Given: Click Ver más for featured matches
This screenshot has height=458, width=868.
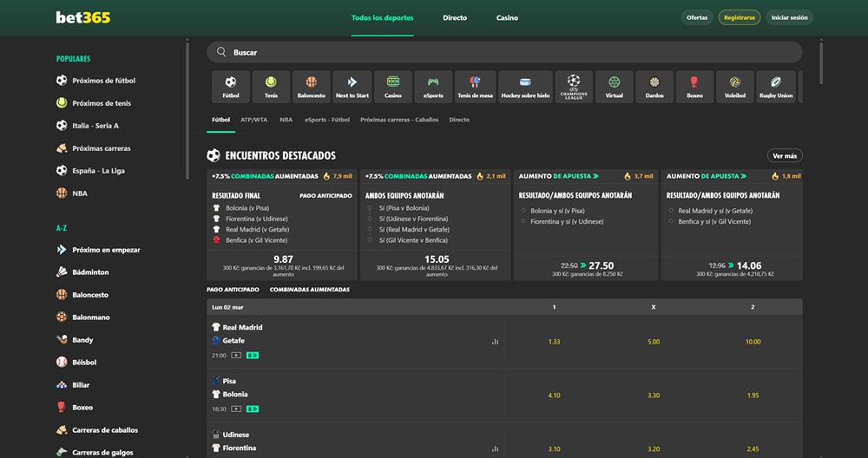Looking at the screenshot, I should [785, 156].
